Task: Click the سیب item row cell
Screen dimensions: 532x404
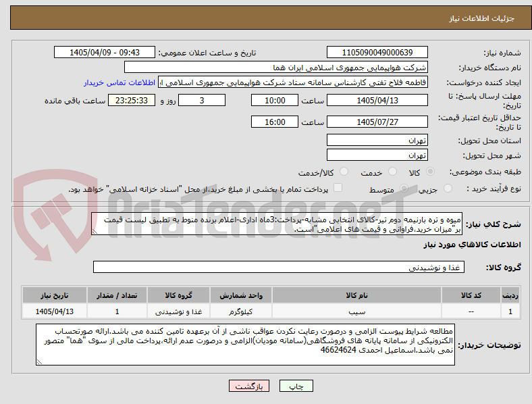Action: (x=356, y=311)
